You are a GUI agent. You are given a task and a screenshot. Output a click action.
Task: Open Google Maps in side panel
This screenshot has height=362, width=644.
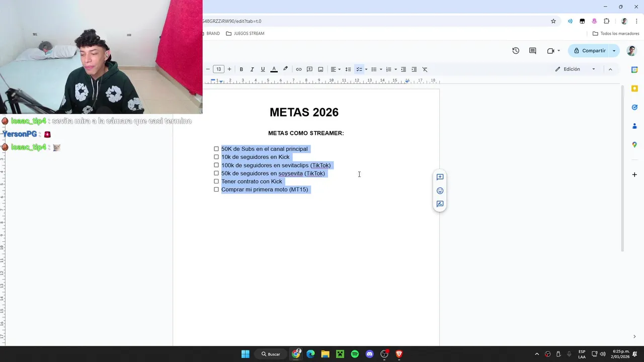634,145
